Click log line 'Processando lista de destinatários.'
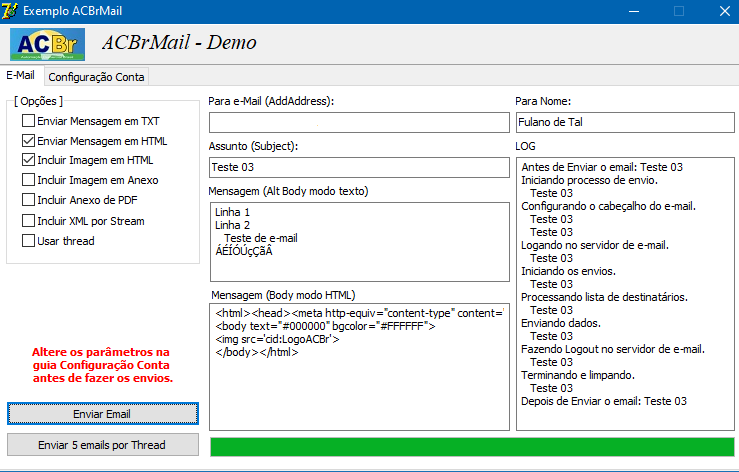Screen dimensions: 739x472 (604, 297)
